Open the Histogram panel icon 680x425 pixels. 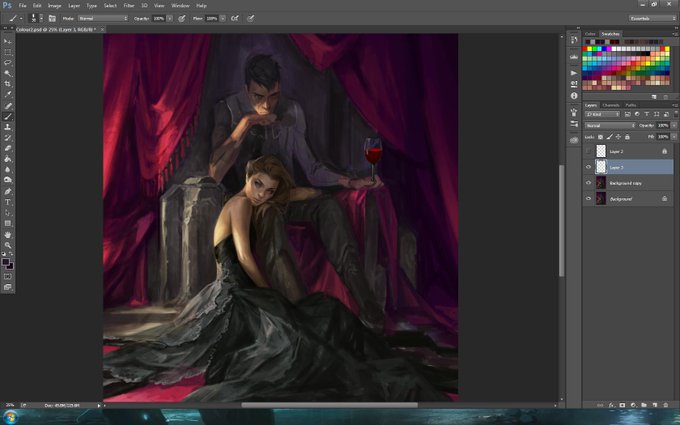coord(574,57)
